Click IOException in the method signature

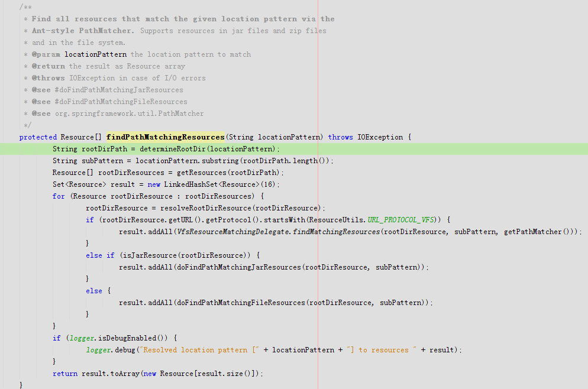point(380,137)
